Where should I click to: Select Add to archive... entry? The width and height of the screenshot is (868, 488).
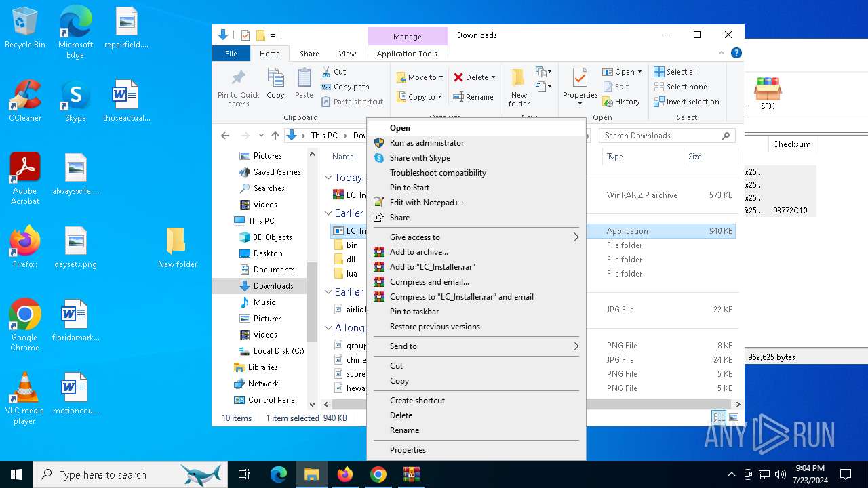(476, 252)
